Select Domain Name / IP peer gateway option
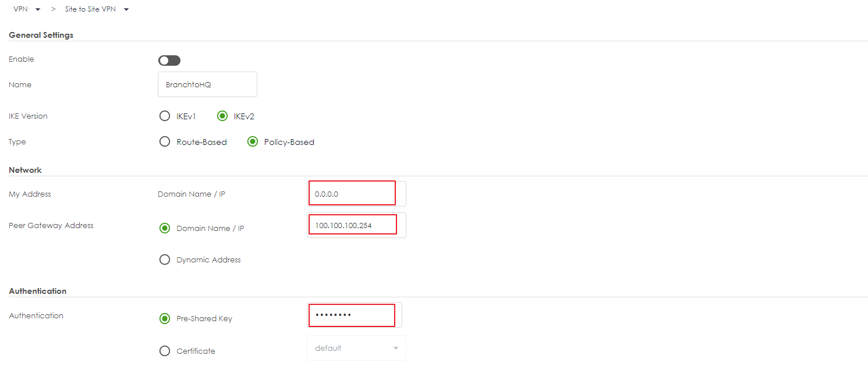 coord(164,228)
